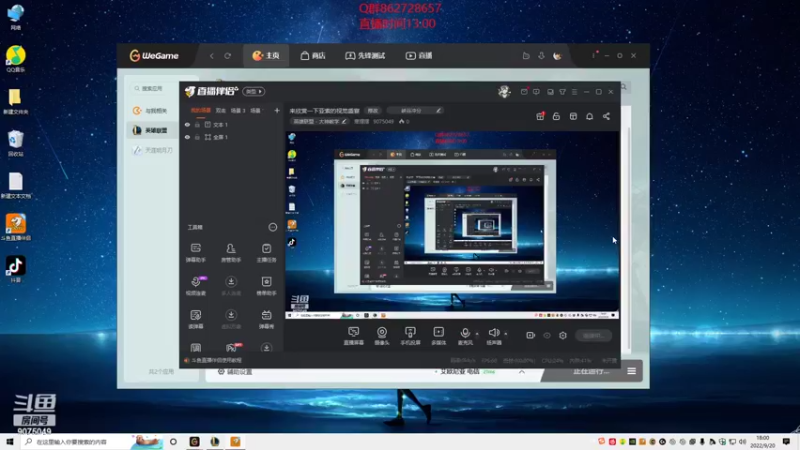Toggle preview eye beside the settings gear

[547, 335]
